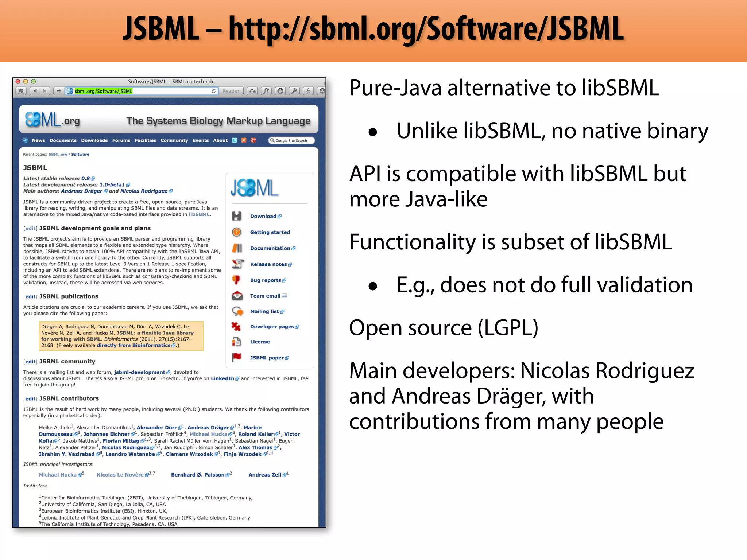Image resolution: width=747 pixels, height=560 pixels.
Task: Click the thumbs-down Bug reports icon
Action: click(236, 280)
